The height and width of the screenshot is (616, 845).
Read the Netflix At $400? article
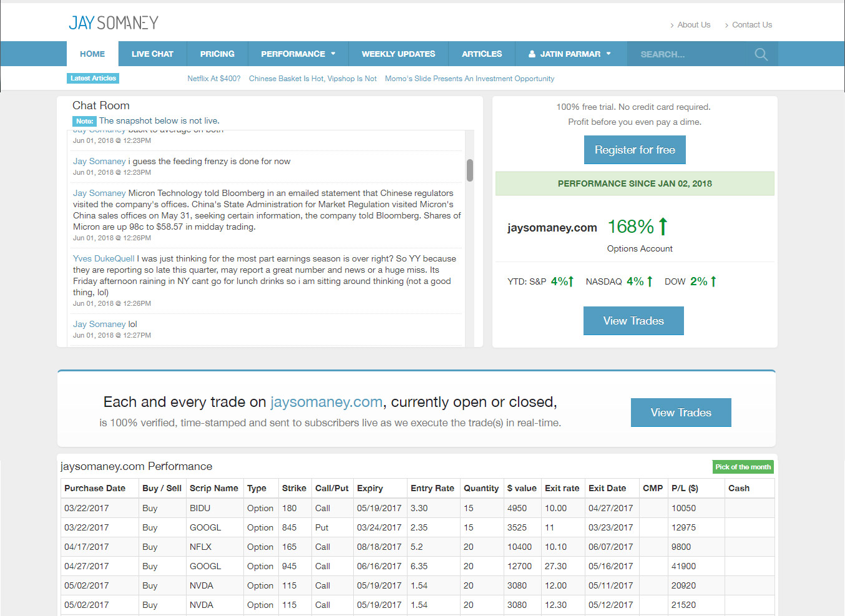(213, 79)
